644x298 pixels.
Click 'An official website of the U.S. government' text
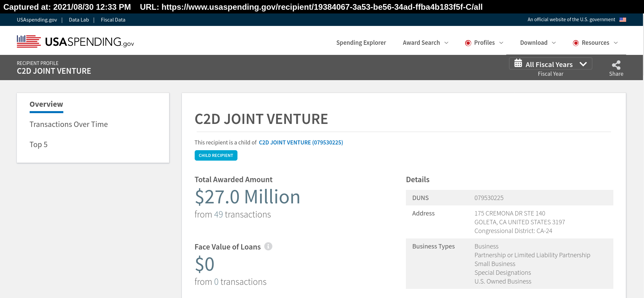pos(571,20)
